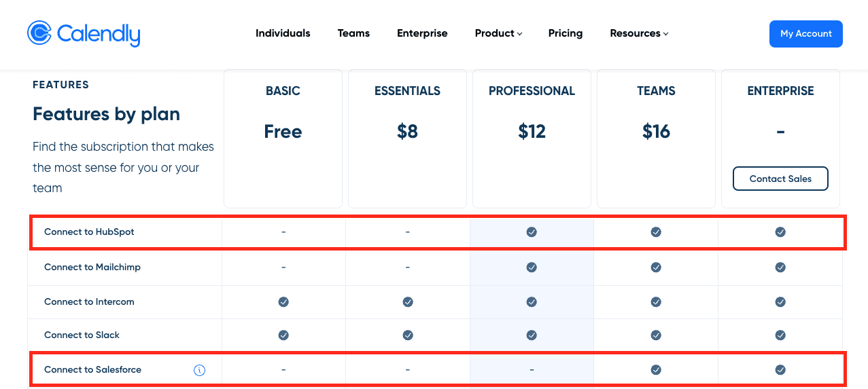The height and width of the screenshot is (389, 868).
Task: Click HubSpot checkmark in Professional column
Action: click(x=532, y=232)
